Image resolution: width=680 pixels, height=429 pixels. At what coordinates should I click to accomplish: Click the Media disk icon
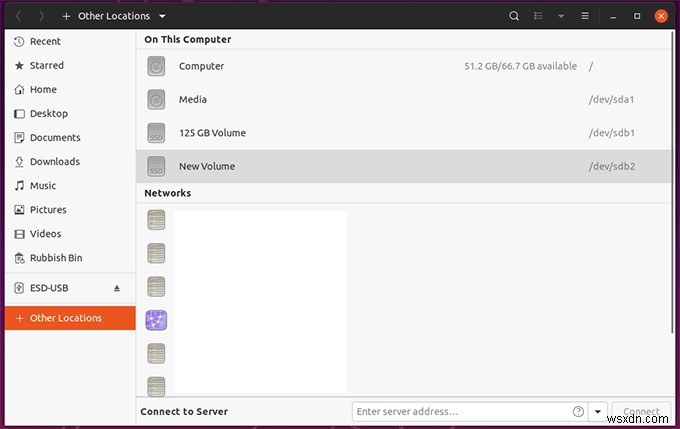click(156, 100)
